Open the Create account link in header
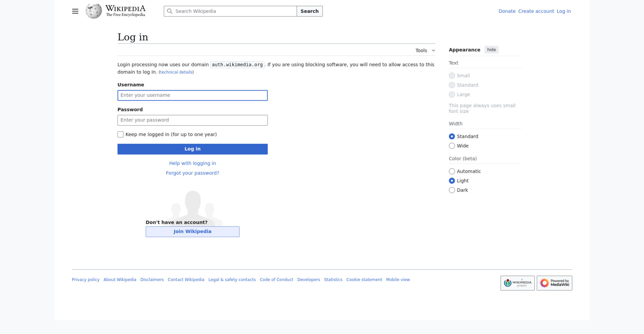 [x=536, y=11]
